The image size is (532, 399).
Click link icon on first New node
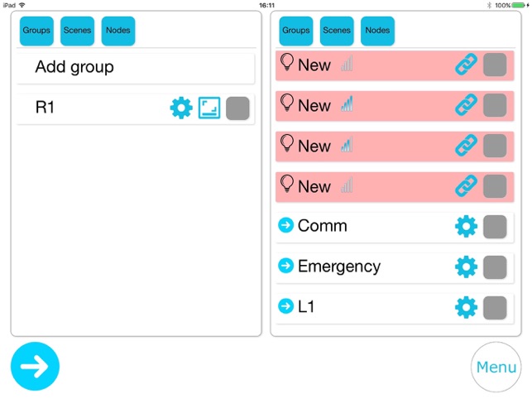click(467, 65)
